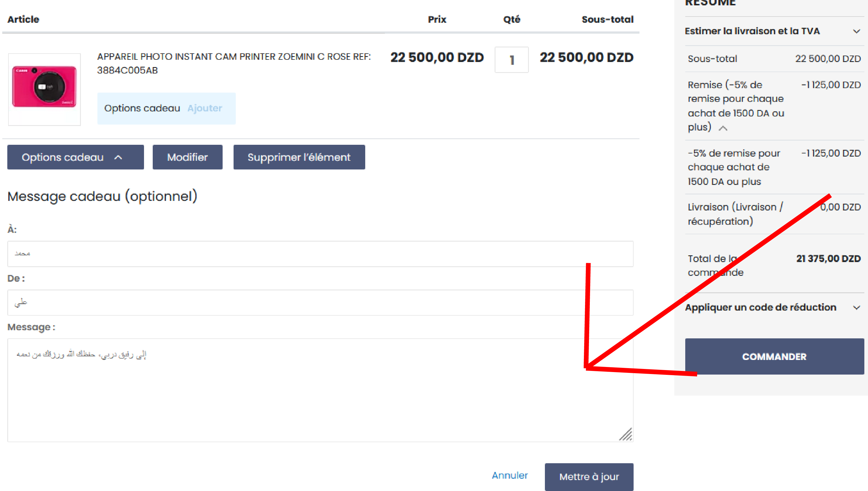
Task: Click the pink Canon camera product thumbnail
Action: pos(44,89)
